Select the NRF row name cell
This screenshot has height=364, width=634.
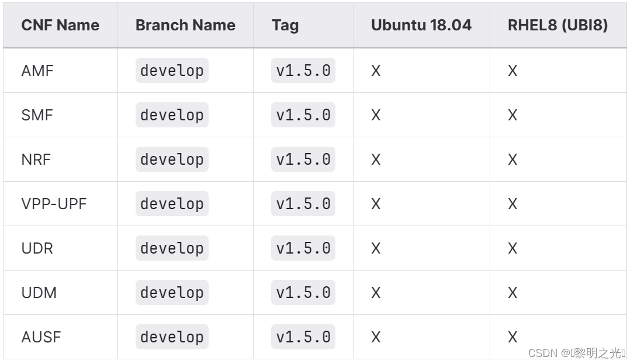(60, 160)
